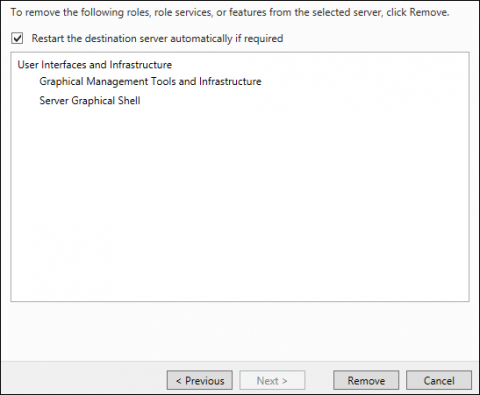Click the instruction text about clicking Remove
This screenshot has width=480, height=395.
click(x=230, y=13)
